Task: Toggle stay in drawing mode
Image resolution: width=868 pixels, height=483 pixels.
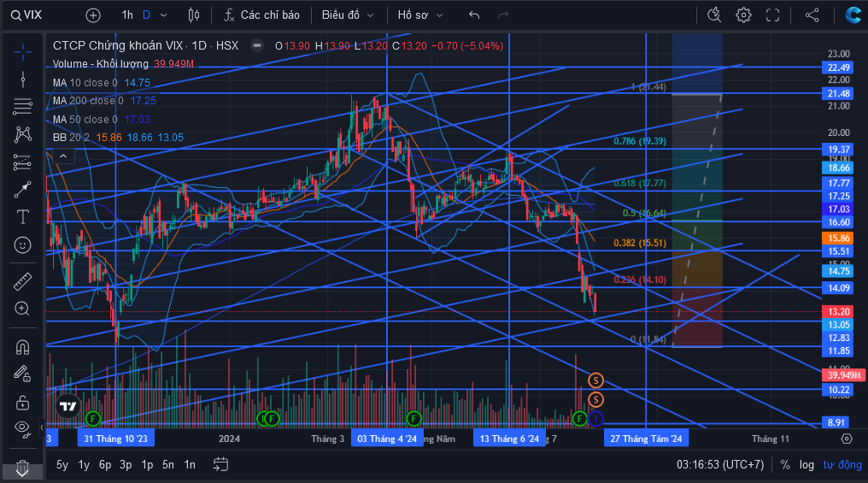Action: click(x=23, y=374)
